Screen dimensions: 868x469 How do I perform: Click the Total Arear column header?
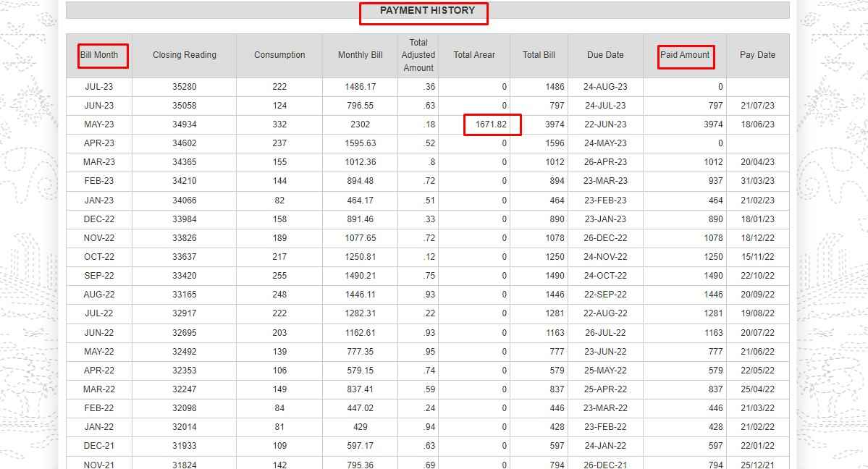pyautogui.click(x=474, y=55)
